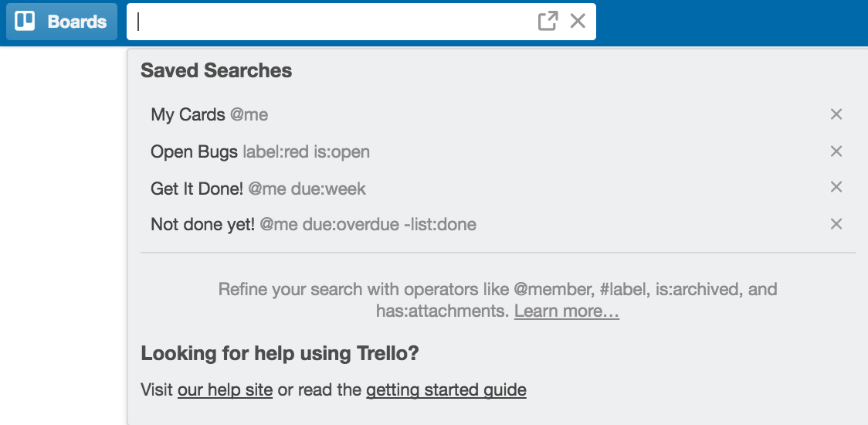Image resolution: width=868 pixels, height=425 pixels.
Task: Click the Refine your search hint text
Action: 497,291
